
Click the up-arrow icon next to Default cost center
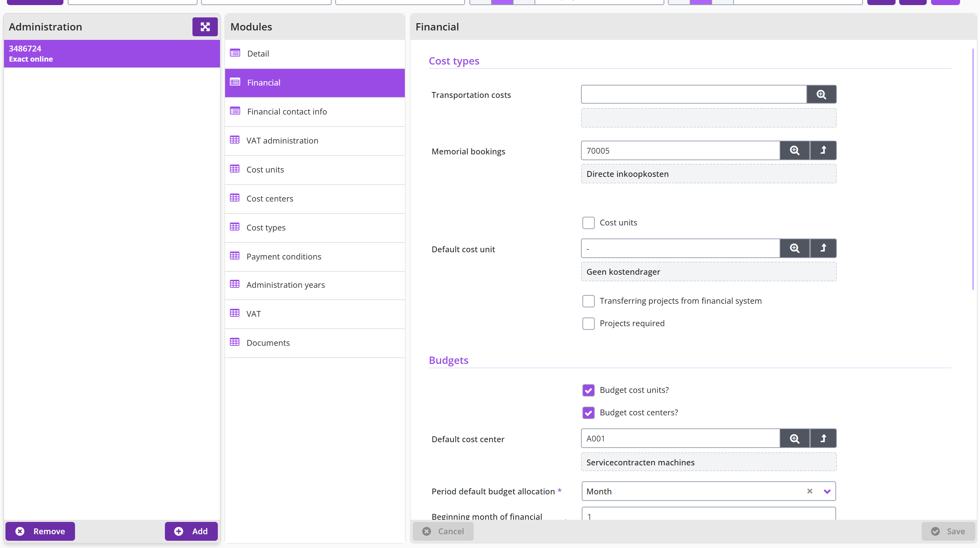click(823, 439)
